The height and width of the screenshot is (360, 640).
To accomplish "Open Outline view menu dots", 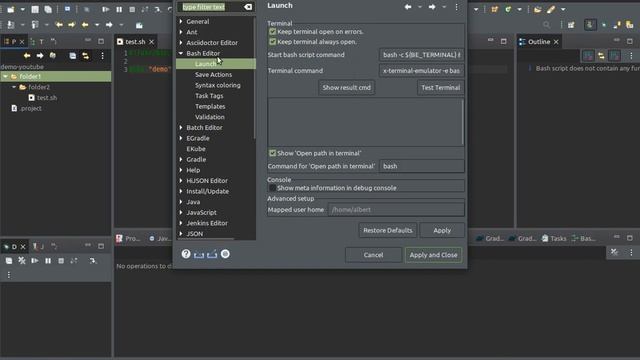I will point(631,56).
